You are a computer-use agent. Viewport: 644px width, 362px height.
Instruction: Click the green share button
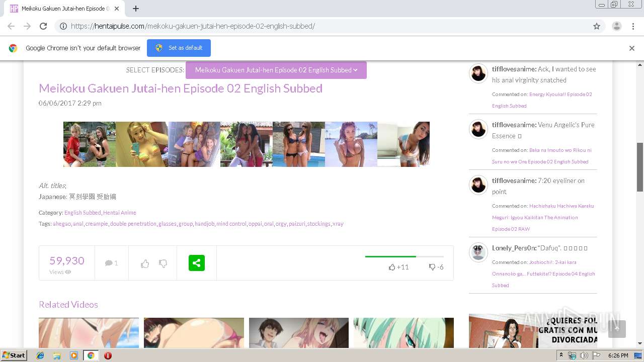(197, 263)
